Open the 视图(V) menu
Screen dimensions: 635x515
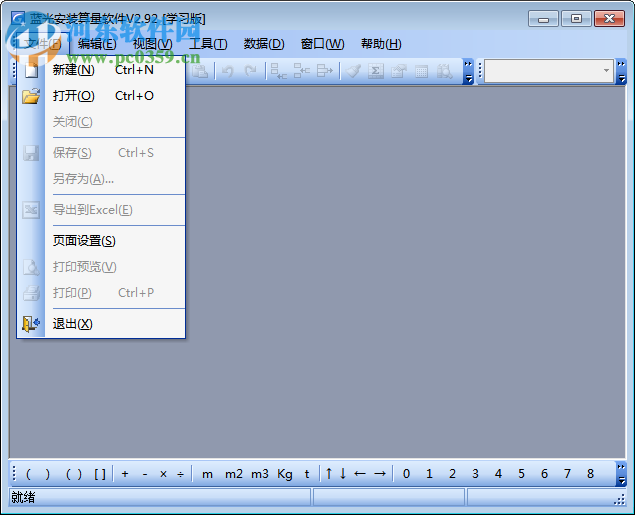153,44
